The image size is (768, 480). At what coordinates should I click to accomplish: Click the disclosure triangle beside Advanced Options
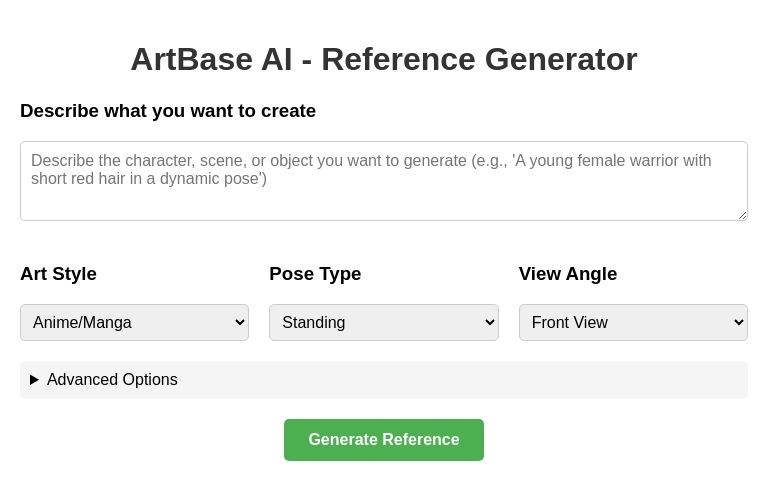[x=35, y=380]
